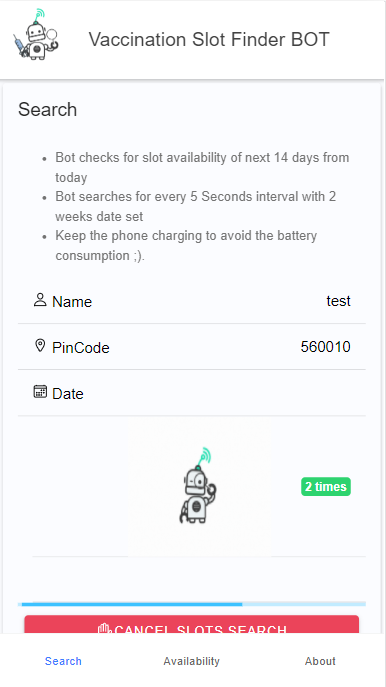Click the 'Vaccination Slot Finder BOT' title
The image size is (386, 687).
tap(209, 39)
